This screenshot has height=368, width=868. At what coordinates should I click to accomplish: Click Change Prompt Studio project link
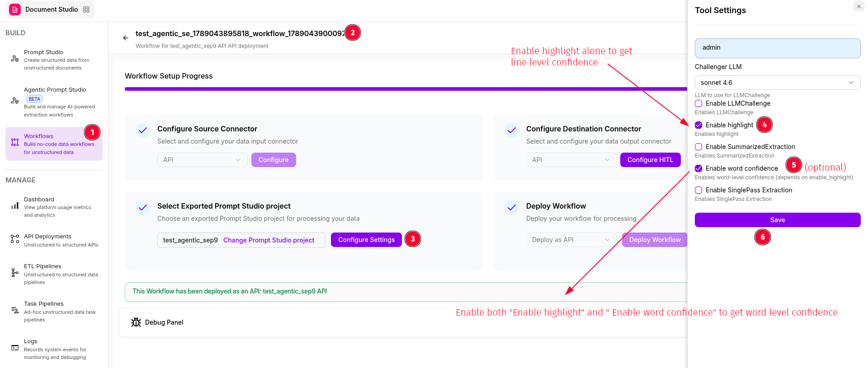[269, 240]
